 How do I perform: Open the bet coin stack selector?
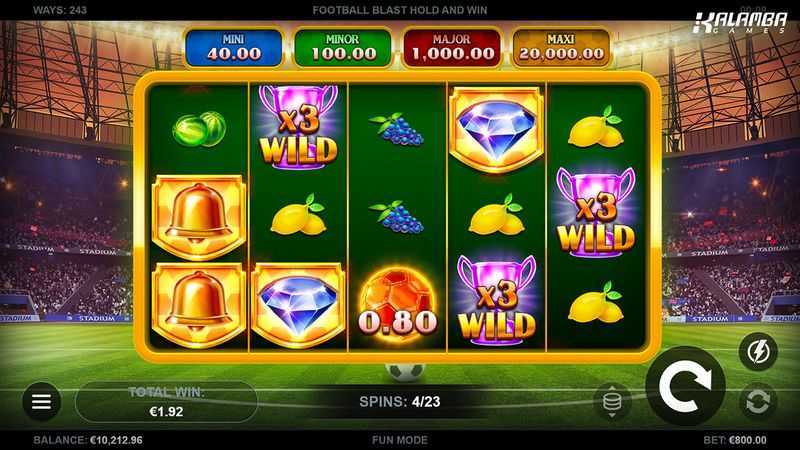pos(612,402)
